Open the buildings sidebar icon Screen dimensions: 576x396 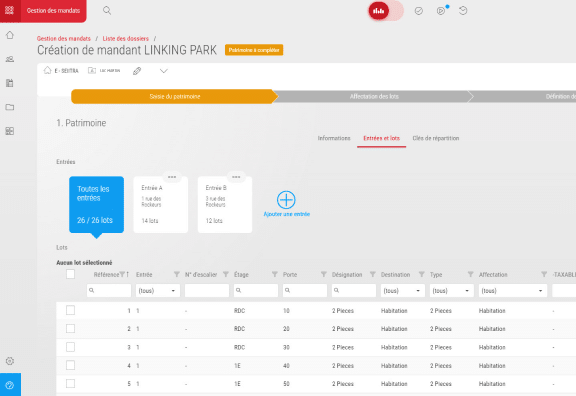(x=10, y=83)
